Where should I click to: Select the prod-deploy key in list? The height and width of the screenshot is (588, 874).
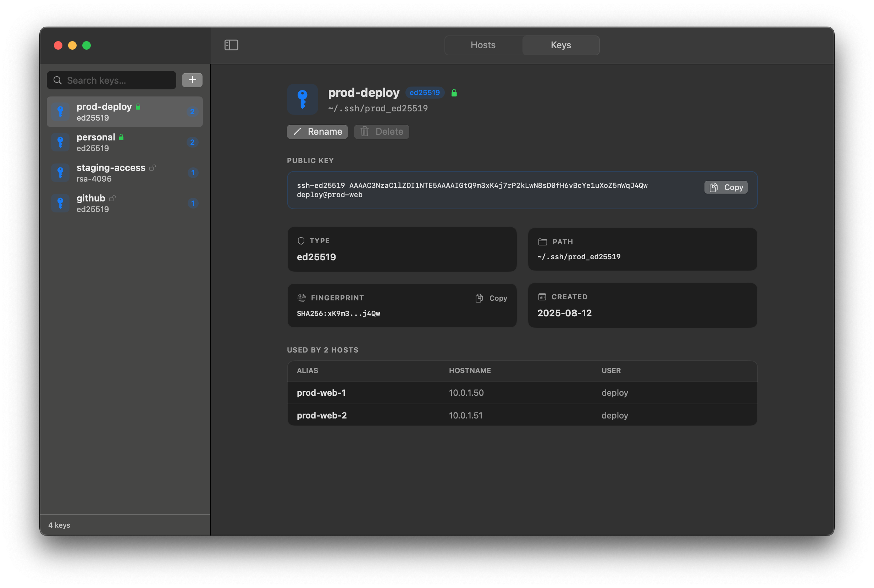(x=125, y=112)
